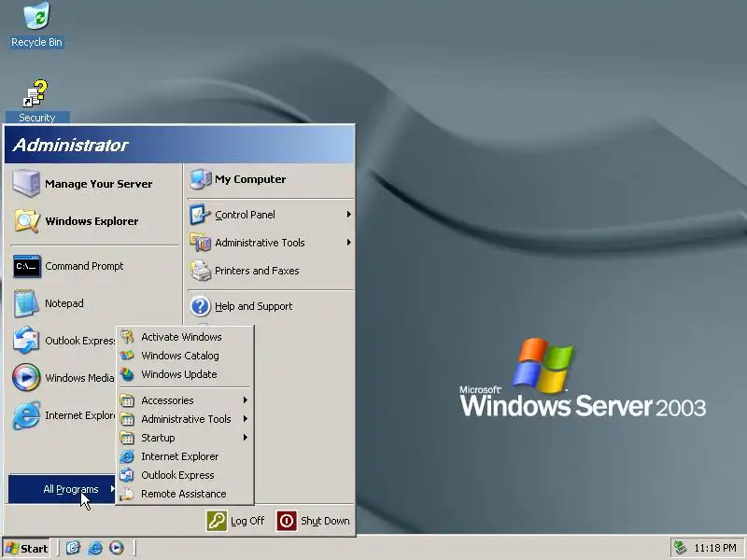Click the 11:18 PM taskbar clock
The width and height of the screenshot is (747, 560).
[x=715, y=548]
